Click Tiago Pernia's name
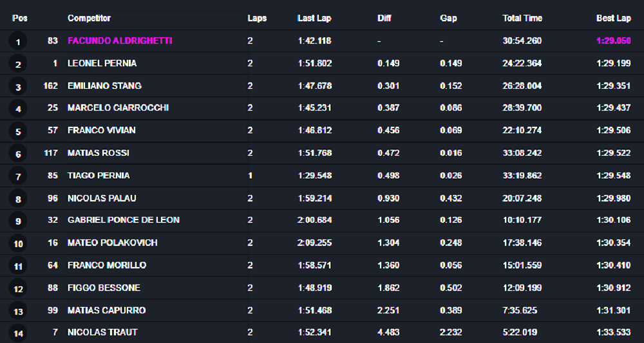 coord(99,175)
